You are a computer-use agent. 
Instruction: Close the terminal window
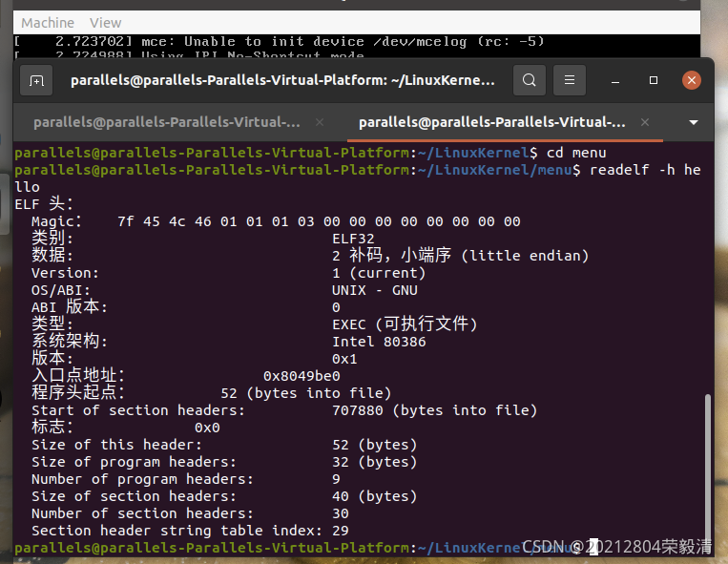(692, 81)
